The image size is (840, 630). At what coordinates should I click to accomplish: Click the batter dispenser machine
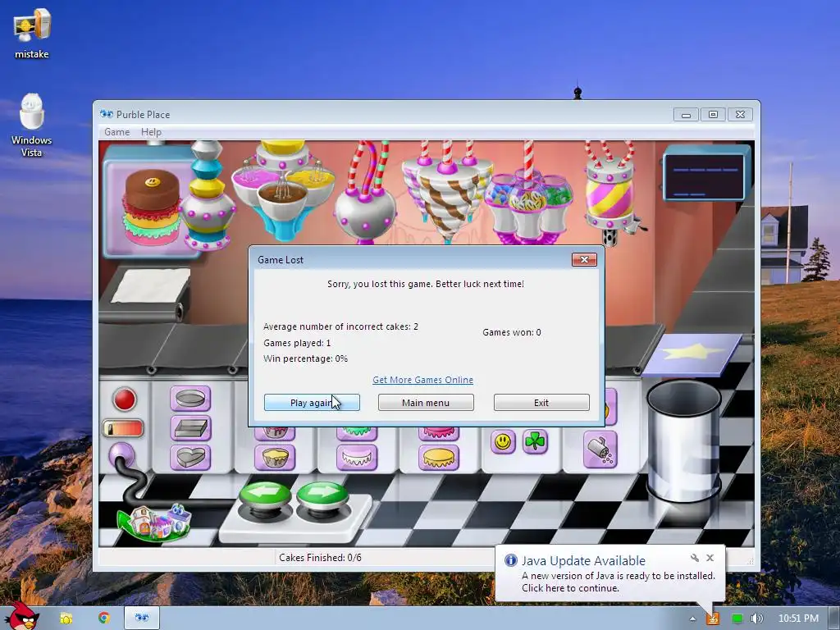click(x=208, y=195)
